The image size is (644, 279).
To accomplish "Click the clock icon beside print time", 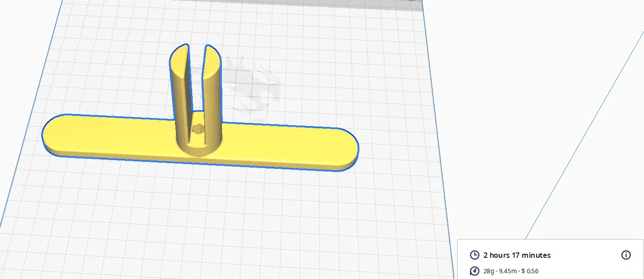I will (474, 255).
